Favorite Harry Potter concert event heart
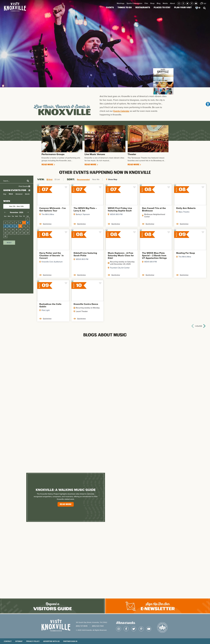The width and height of the screenshot is (210, 644). coord(66,232)
